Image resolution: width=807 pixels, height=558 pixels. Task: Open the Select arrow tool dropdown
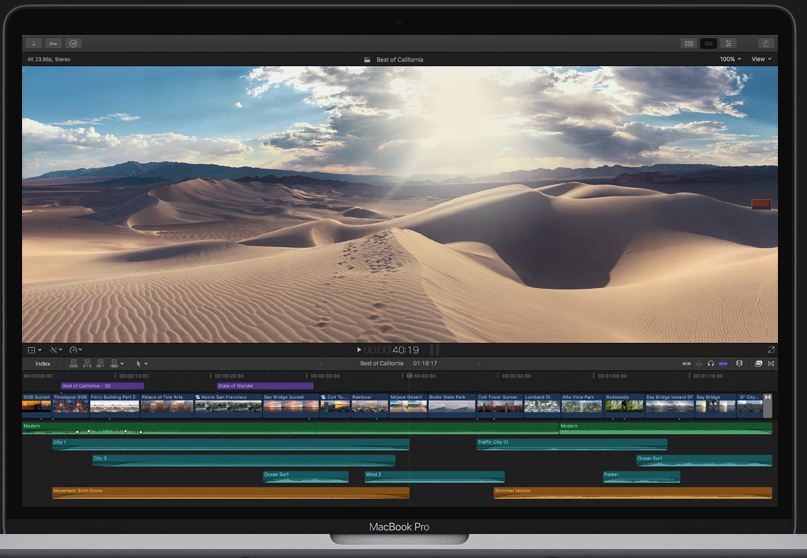142,364
